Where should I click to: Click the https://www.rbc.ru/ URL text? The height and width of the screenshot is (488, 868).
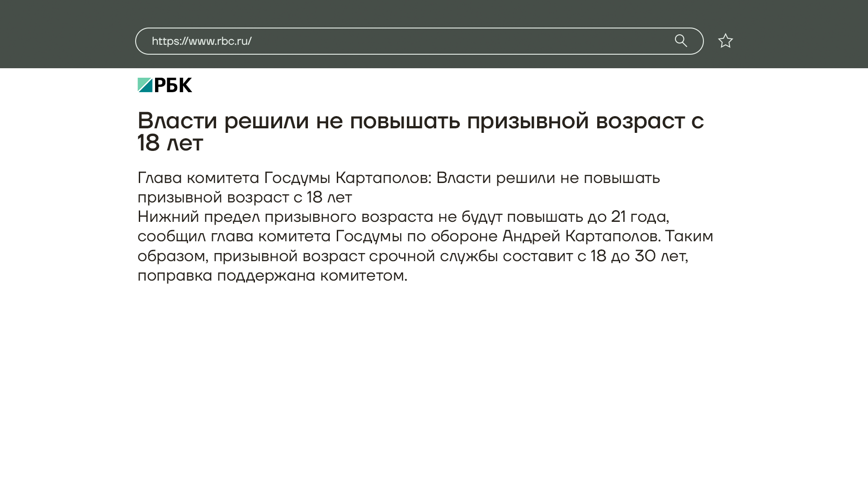(202, 41)
